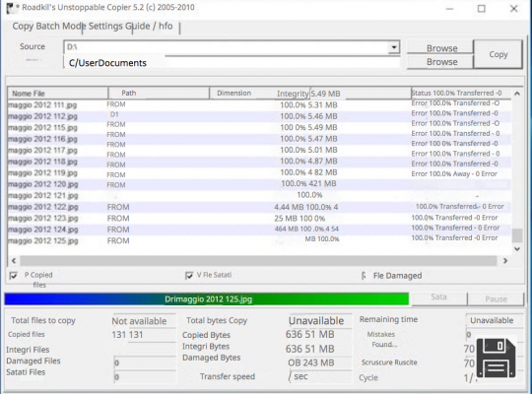Click the / sec transfer speed value
Screen dimensions: 532x394
pyautogui.click(x=299, y=376)
